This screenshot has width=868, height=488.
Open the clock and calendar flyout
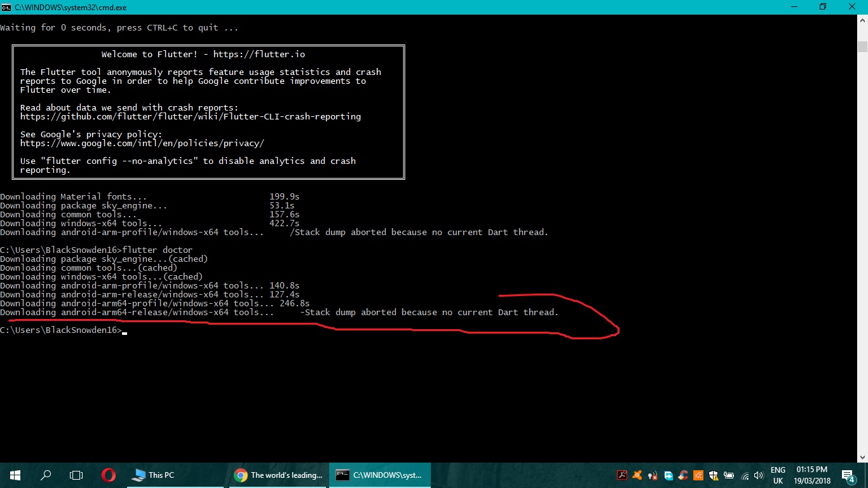(812, 475)
